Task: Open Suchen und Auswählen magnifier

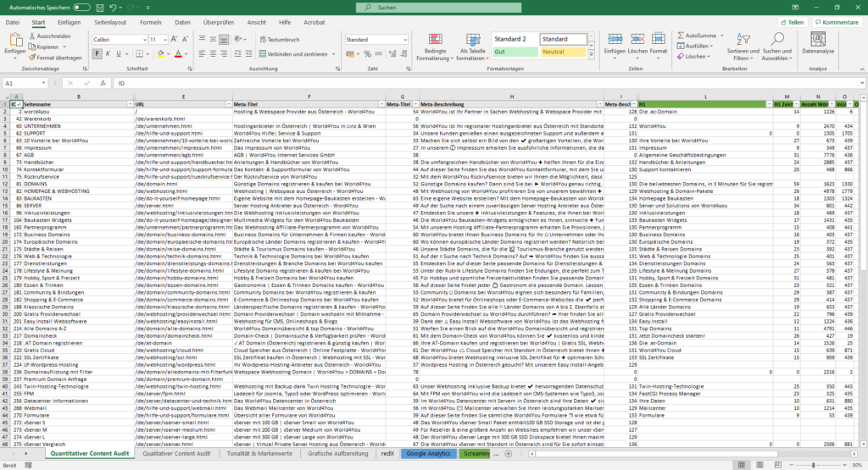Action: click(776, 47)
